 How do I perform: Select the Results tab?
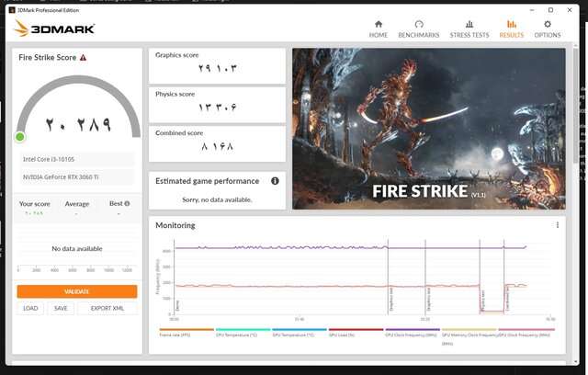tap(511, 29)
